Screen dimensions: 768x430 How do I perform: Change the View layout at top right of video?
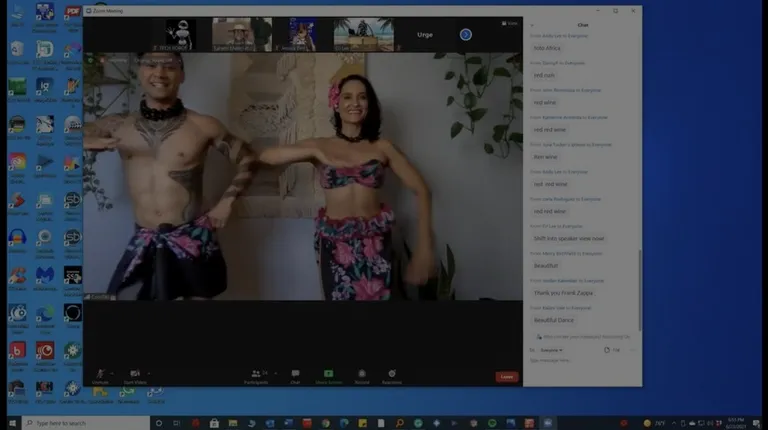[x=511, y=23]
